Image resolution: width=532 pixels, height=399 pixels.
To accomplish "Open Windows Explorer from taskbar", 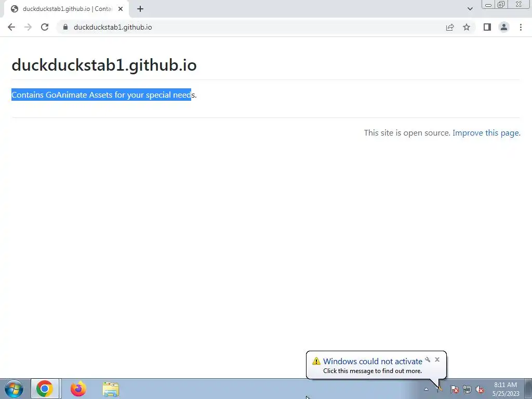I will [111, 389].
